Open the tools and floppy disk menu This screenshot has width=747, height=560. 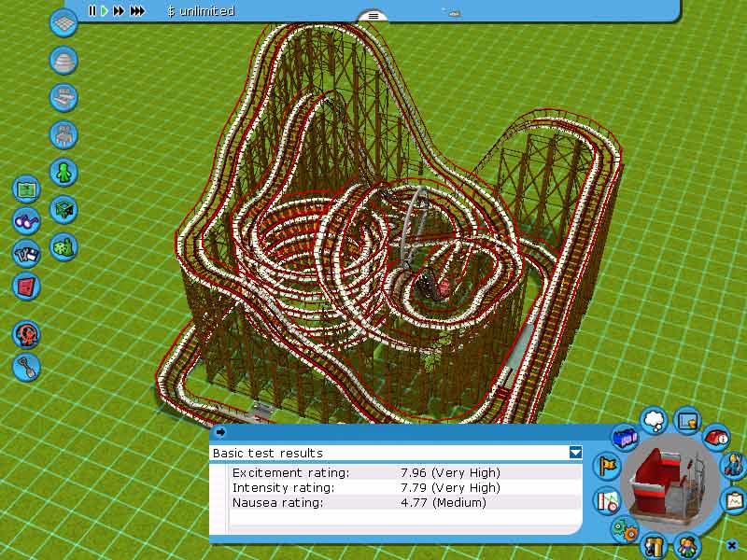pyautogui.click(x=26, y=254)
